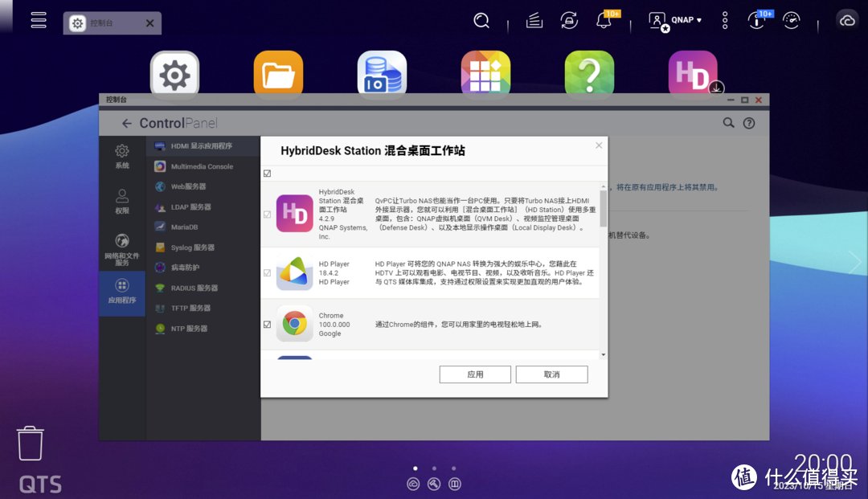Close the HybridDesk Station dialog

tap(599, 145)
